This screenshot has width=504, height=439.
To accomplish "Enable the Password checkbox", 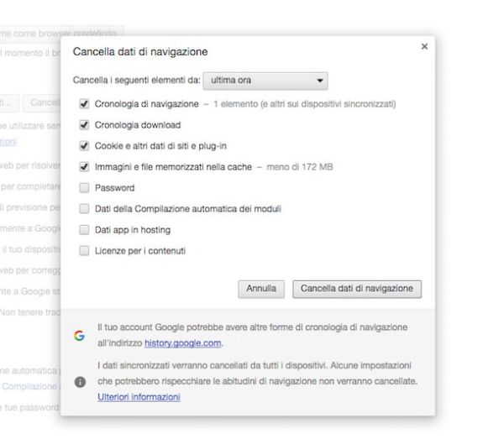I will (84, 188).
